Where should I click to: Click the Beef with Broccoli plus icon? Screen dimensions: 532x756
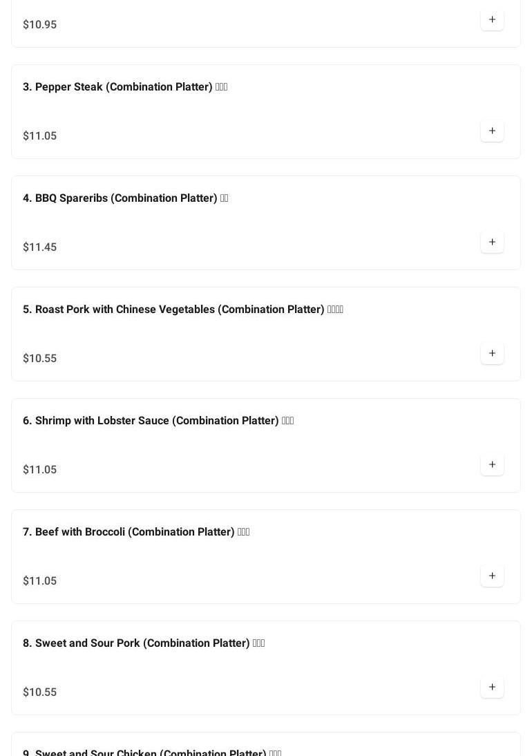coord(492,576)
